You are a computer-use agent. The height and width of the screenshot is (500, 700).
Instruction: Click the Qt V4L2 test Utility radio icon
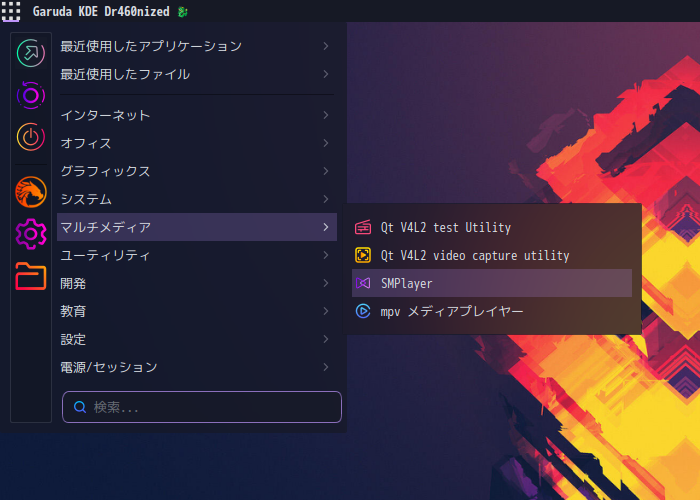[x=363, y=227]
